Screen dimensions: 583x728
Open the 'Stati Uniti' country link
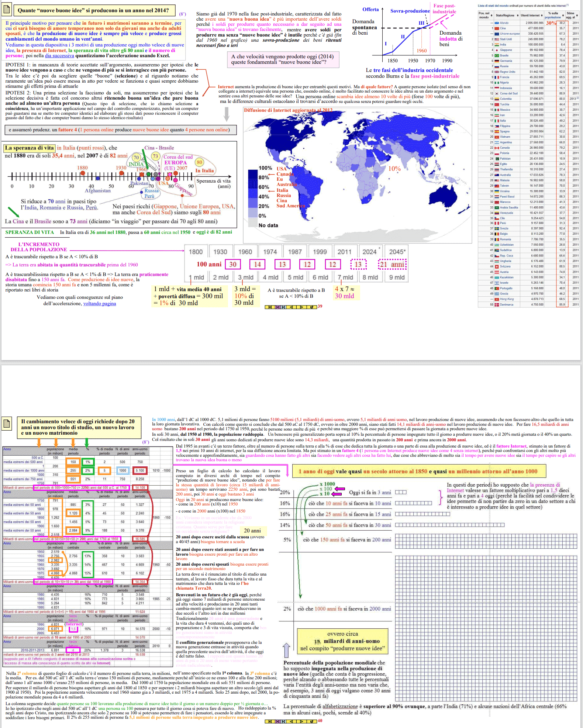506,39
